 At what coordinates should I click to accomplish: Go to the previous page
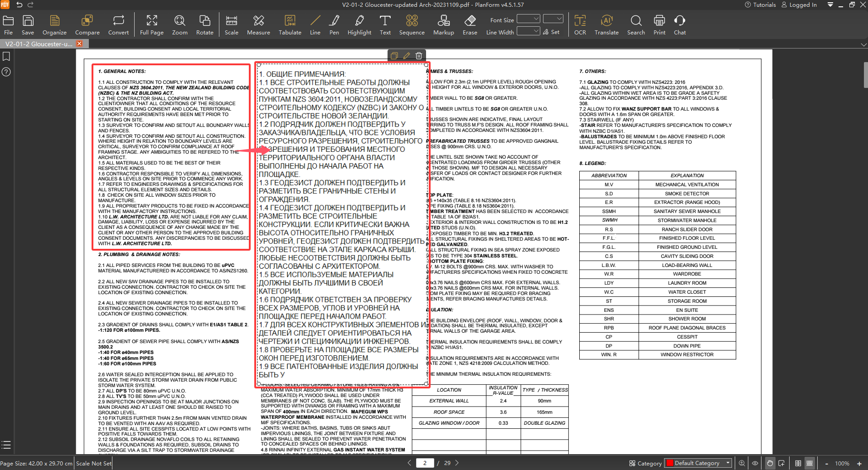(409, 463)
